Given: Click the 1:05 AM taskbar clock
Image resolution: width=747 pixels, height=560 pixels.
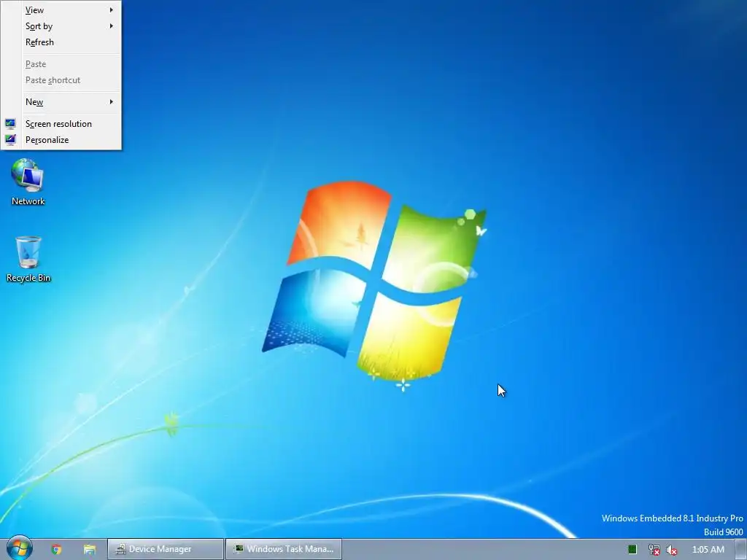Looking at the screenshot, I should 708,550.
